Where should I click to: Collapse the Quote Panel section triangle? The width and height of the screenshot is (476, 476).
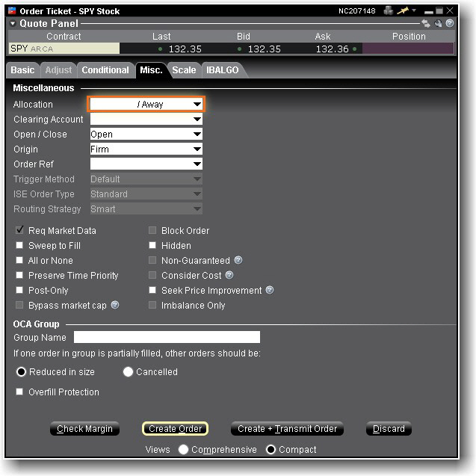point(13,23)
